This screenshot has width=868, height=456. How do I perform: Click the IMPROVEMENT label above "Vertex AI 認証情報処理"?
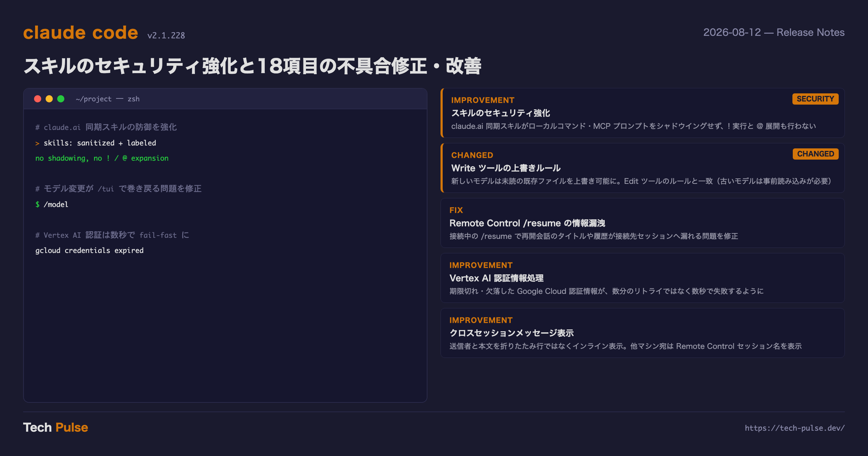[481, 265]
